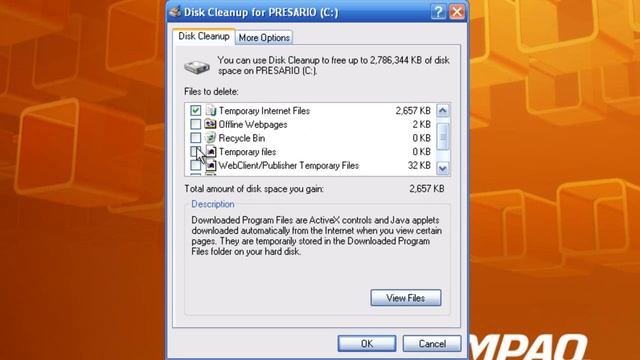Click the WebClient/Publisher Temporary Files icon

click(x=211, y=165)
